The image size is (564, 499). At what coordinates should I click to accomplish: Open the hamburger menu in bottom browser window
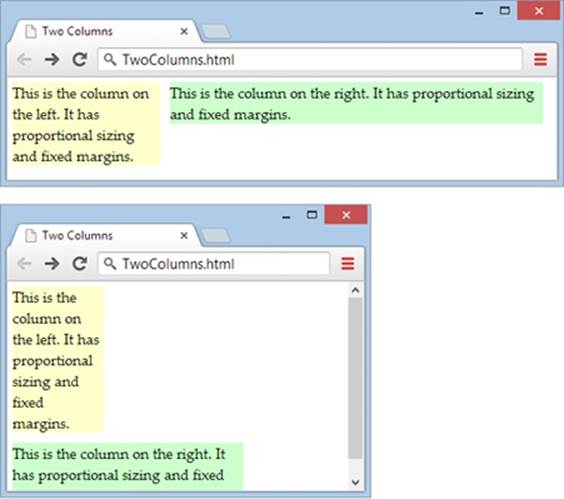(x=347, y=263)
